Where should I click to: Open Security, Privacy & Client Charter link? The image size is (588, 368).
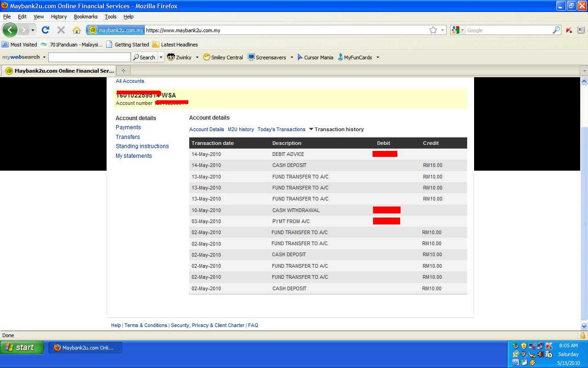click(208, 325)
